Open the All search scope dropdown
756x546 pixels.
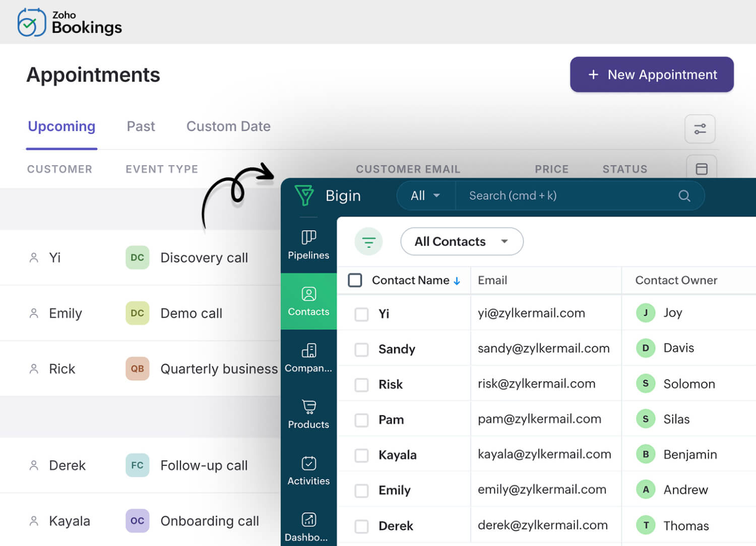tap(425, 195)
